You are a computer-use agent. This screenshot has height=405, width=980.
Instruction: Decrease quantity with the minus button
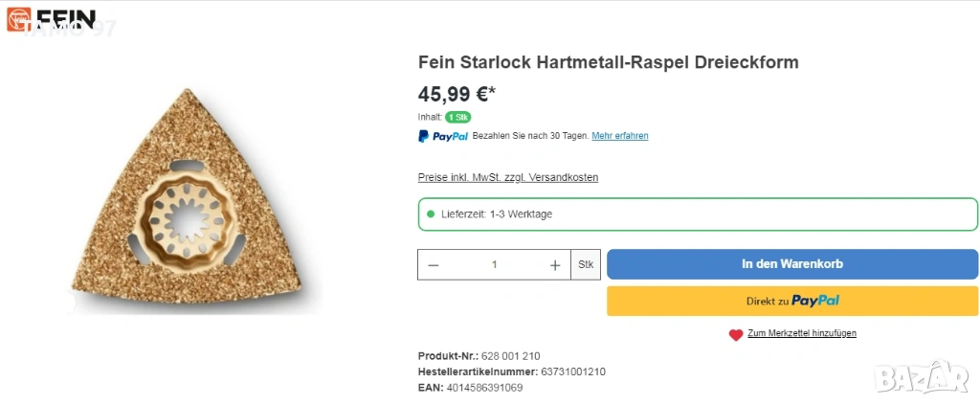pyautogui.click(x=434, y=265)
